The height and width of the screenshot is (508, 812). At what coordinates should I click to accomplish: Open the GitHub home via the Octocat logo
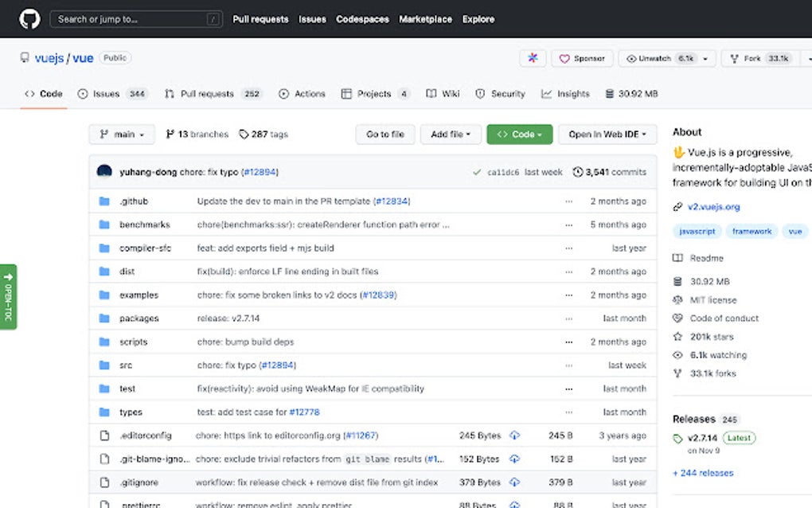(29, 18)
